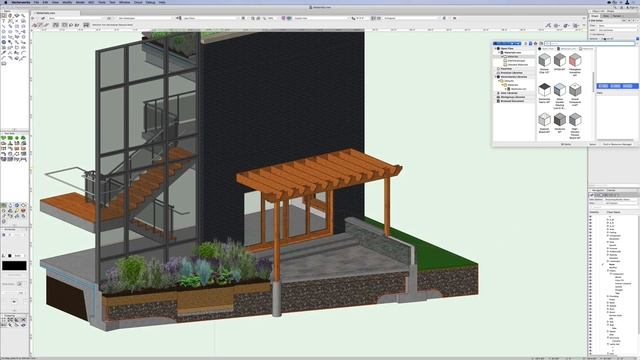Select the Defaults folder under Vectorworks Libraries
Image resolution: width=640 pixels, height=360 pixels.
coord(509,81)
